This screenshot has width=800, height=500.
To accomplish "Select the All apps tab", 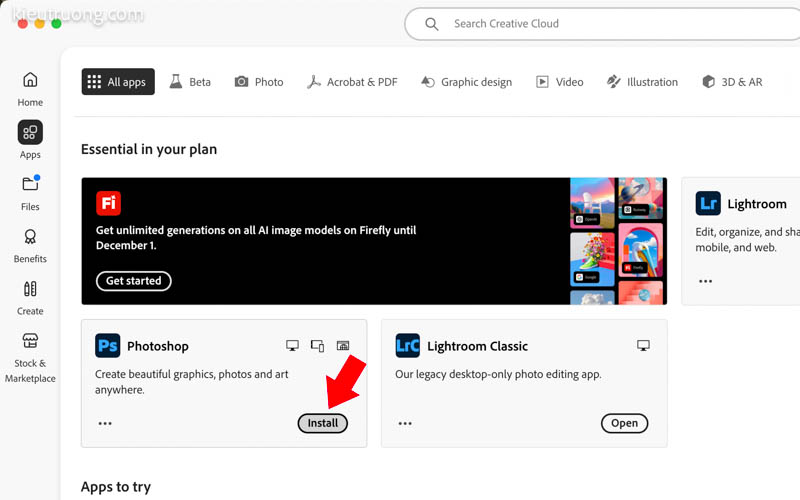I will 118,82.
